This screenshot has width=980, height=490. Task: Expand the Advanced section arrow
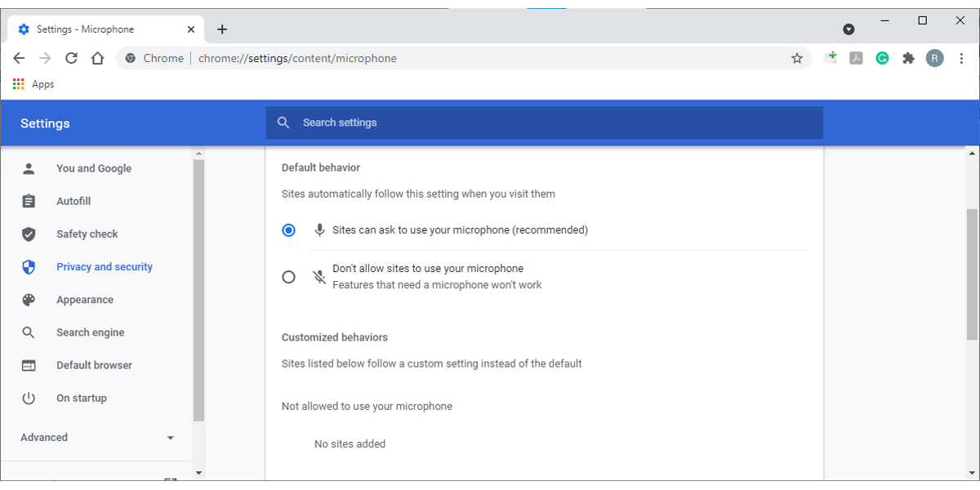[x=171, y=438]
